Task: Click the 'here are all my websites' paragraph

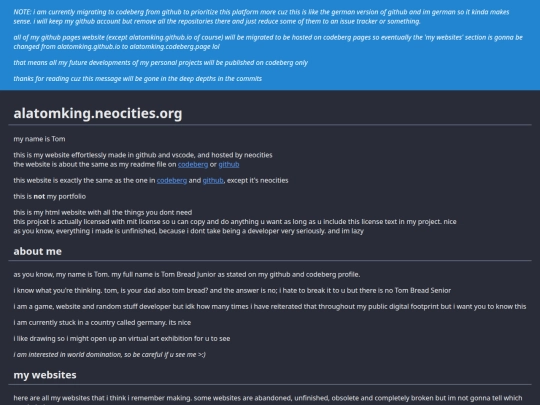Action: point(268,399)
